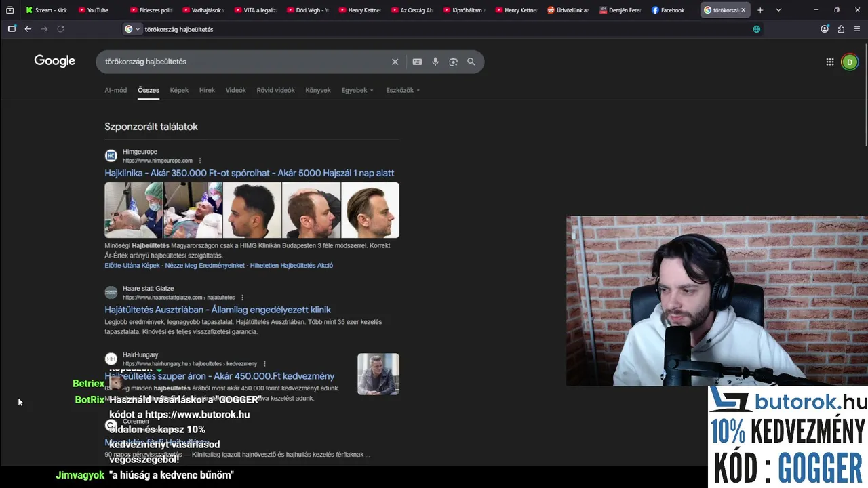Open the sidebar panel icon beside back arrow

tap(12, 29)
